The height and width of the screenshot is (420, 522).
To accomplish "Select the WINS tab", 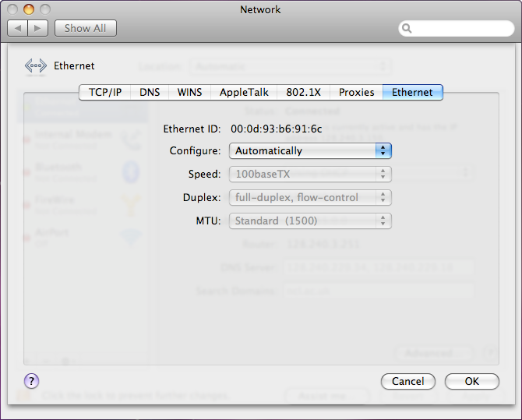I will (x=189, y=92).
